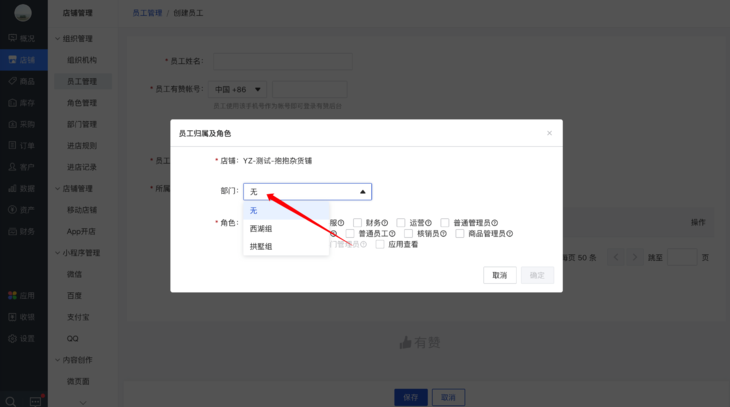The height and width of the screenshot is (407, 730).
Task: Check the 普通管理员 role checkbox
Action: click(445, 223)
